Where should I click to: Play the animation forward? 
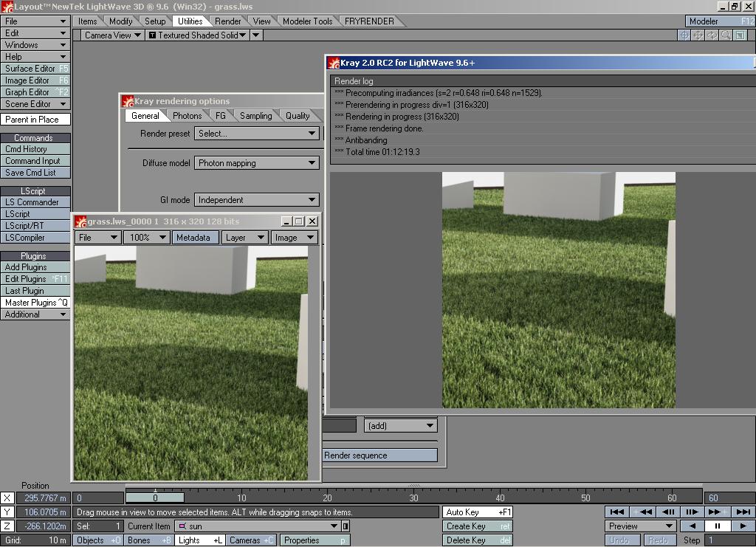point(743,526)
